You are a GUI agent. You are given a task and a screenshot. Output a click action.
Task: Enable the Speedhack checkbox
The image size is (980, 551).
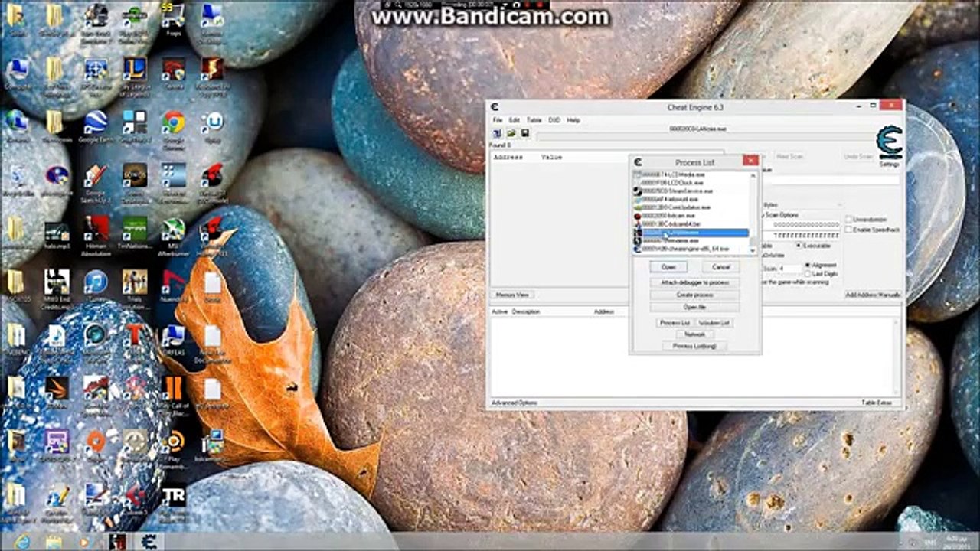coord(848,230)
